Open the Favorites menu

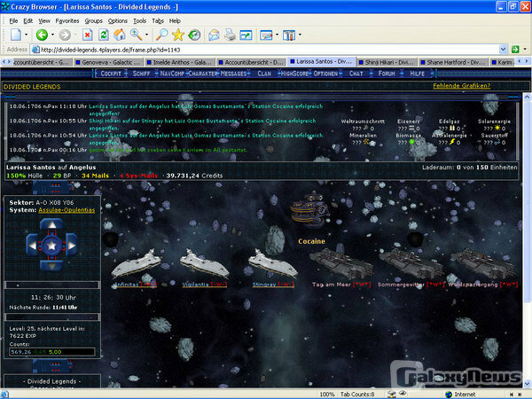(x=66, y=20)
